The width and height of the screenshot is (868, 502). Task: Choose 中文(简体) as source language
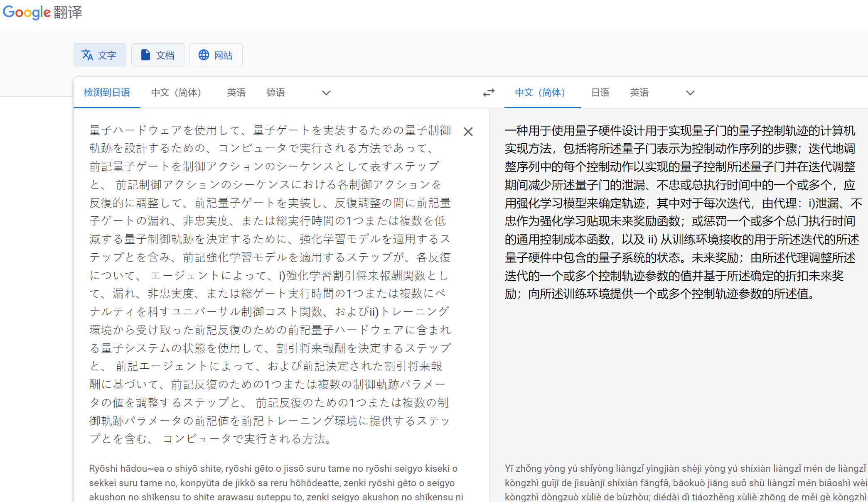click(x=176, y=93)
